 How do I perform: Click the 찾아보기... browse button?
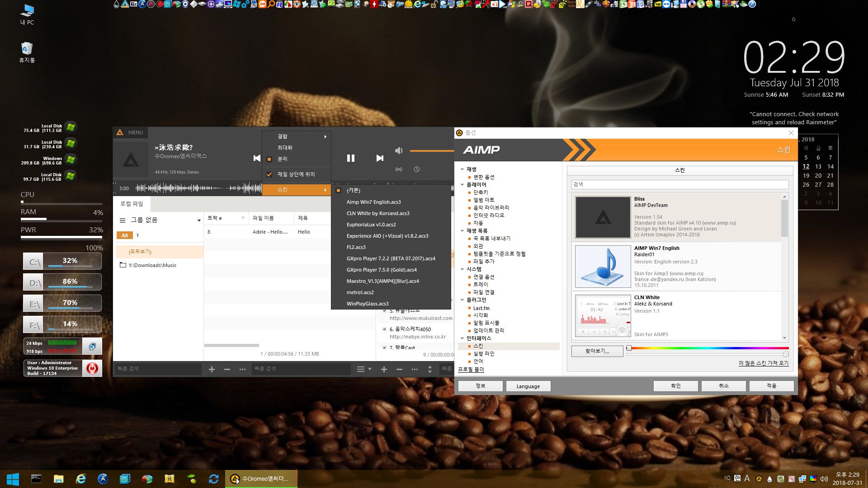(x=597, y=351)
